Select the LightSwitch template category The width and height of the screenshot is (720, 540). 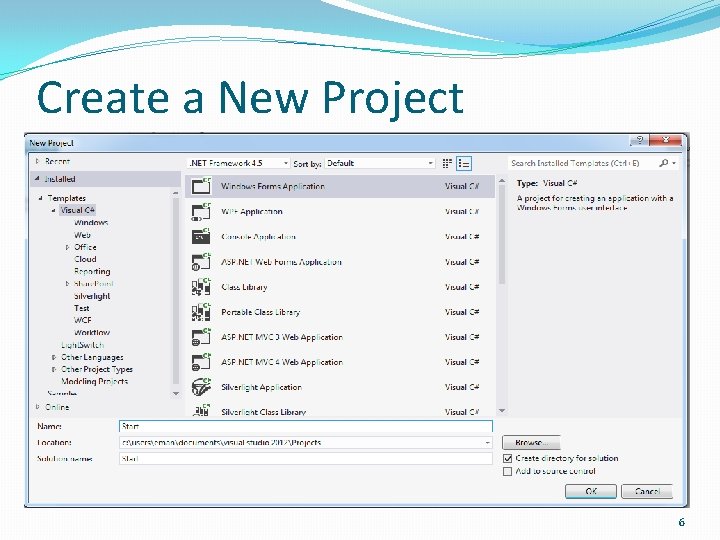click(83, 345)
